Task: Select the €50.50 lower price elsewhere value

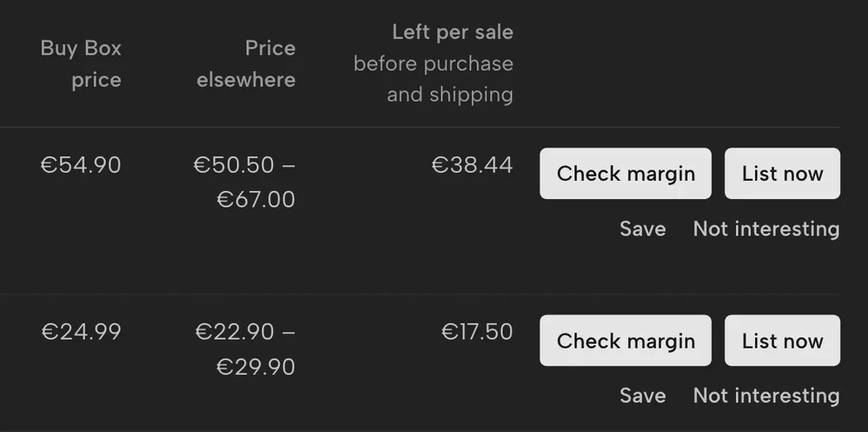Action: point(234,165)
